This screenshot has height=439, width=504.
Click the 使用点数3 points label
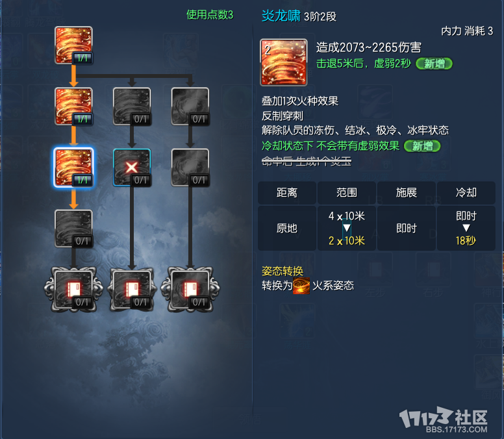210,15
